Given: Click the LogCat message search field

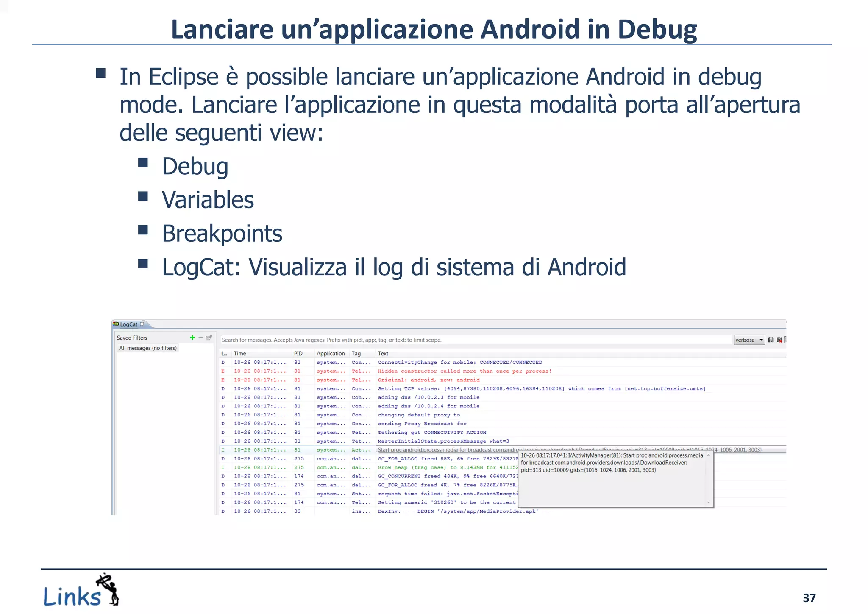Looking at the screenshot, I should (x=476, y=340).
